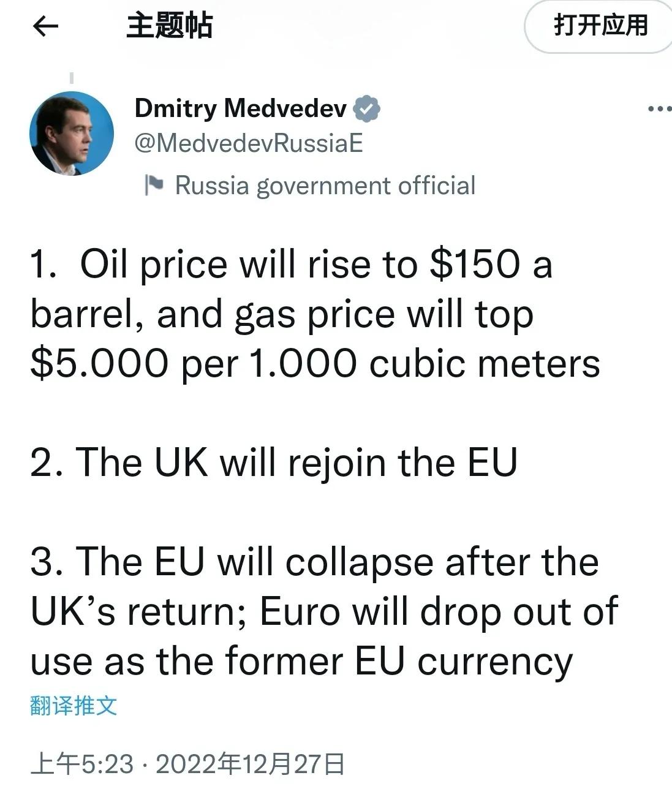Image resolution: width=672 pixels, height=808 pixels.
Task: Click the EU will collapse line
Action: (314, 562)
